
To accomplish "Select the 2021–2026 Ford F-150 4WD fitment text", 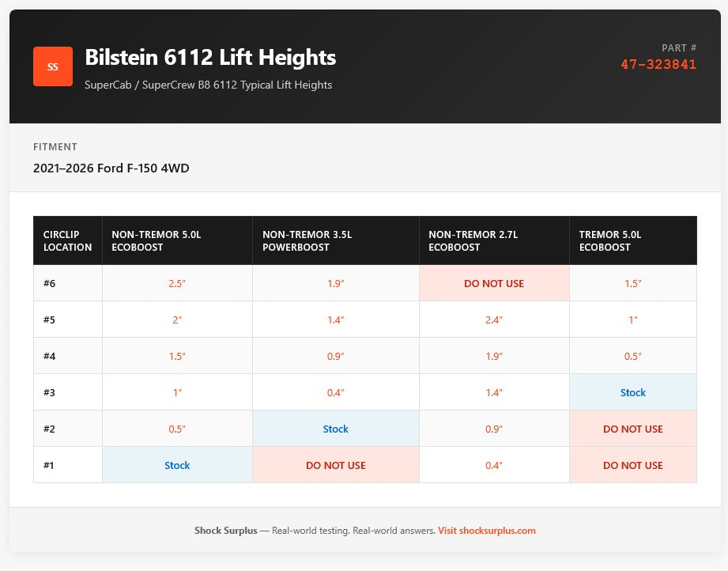I will pos(111,168).
